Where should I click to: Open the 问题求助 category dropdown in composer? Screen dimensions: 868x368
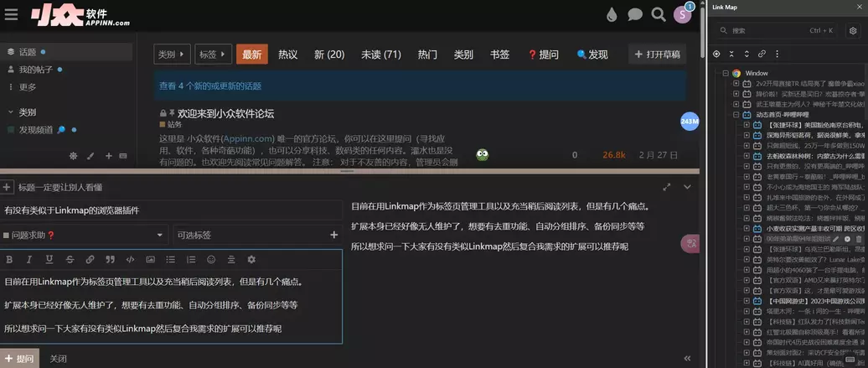84,236
